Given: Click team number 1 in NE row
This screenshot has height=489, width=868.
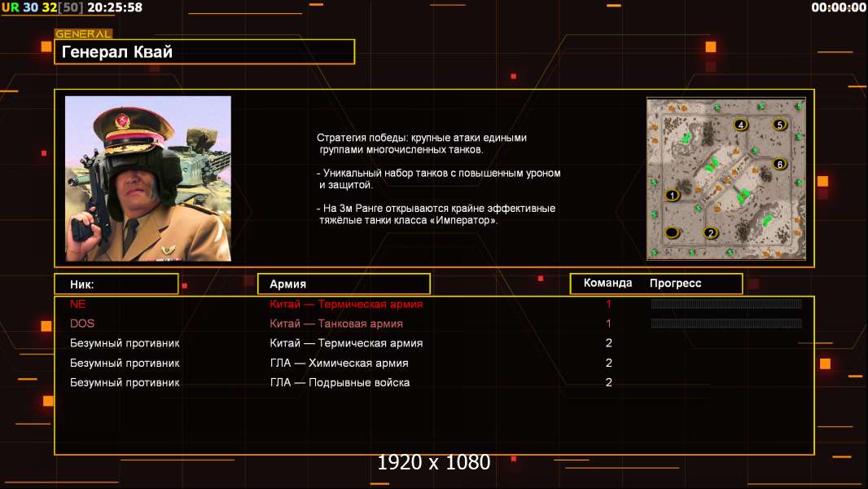Looking at the screenshot, I should click(x=608, y=304).
